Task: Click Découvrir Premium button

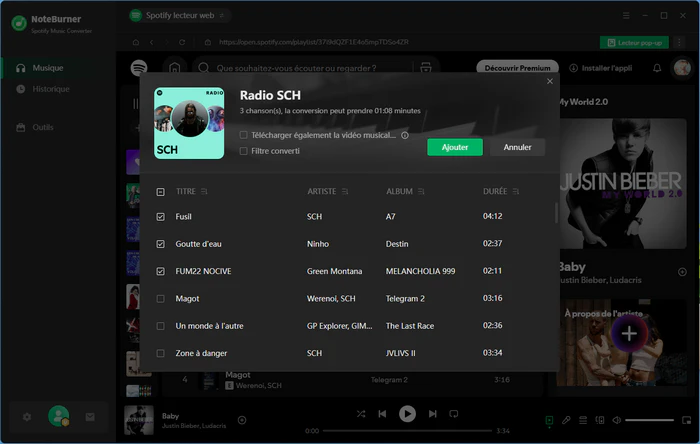Action: (517, 68)
